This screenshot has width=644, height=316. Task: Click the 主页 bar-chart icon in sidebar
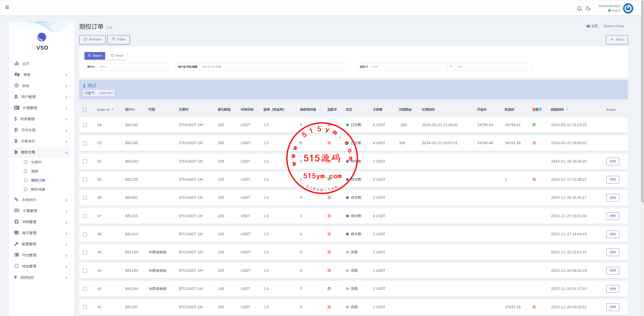pyautogui.click(x=17, y=64)
